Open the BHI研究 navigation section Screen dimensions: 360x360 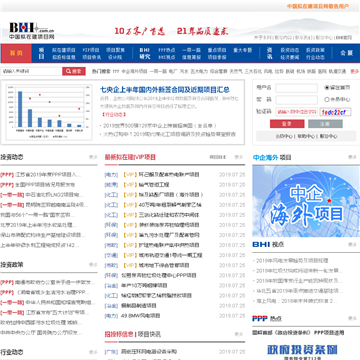(145, 53)
